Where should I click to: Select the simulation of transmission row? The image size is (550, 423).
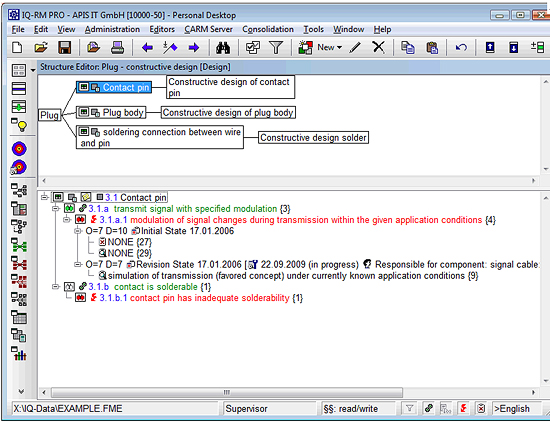tap(288, 276)
